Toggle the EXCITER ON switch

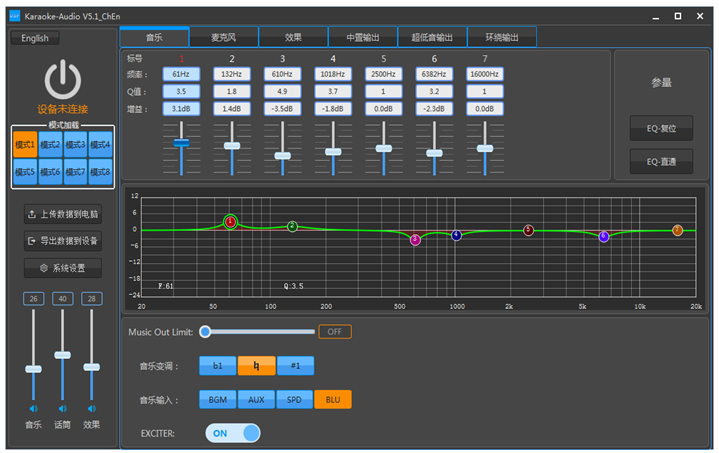(233, 433)
